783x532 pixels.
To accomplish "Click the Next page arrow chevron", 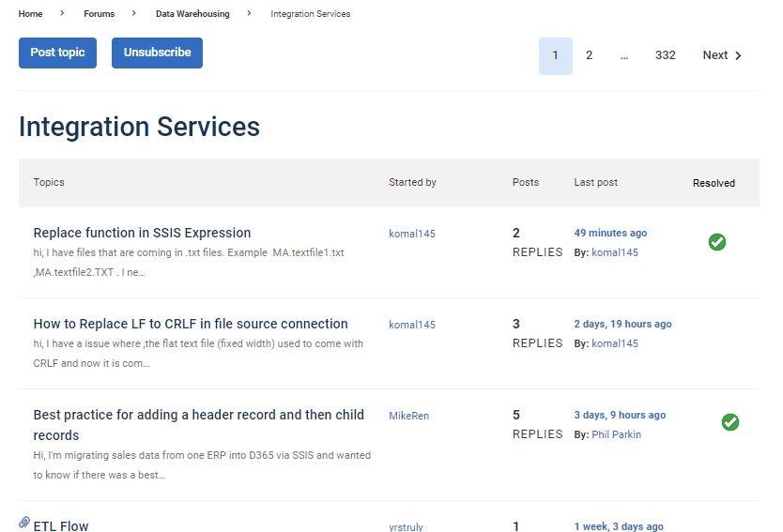I will (738, 56).
